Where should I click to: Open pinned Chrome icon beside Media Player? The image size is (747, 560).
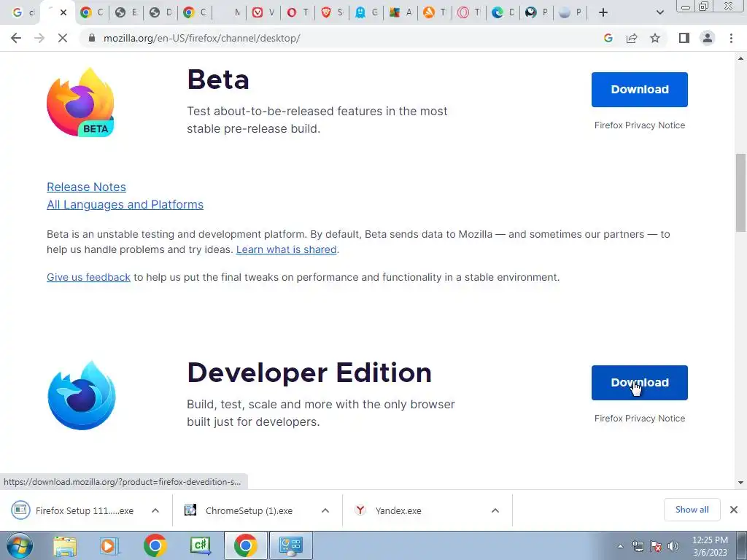[155, 546]
